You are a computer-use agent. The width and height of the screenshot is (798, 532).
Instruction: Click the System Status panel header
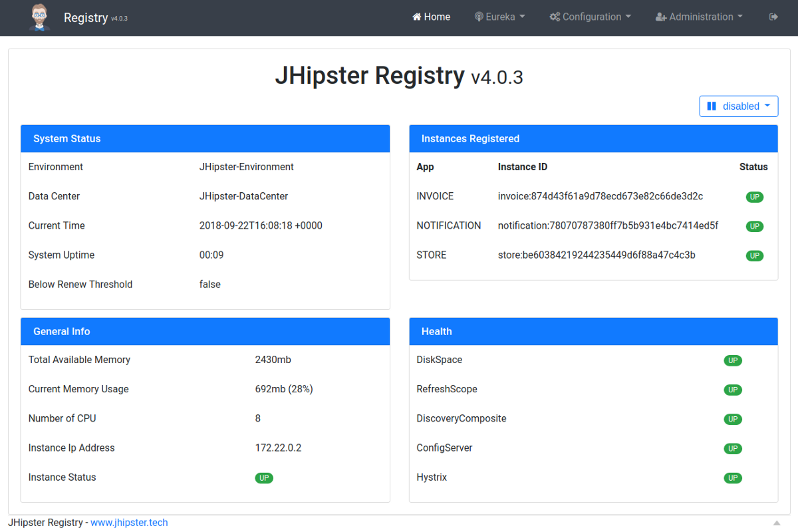click(205, 139)
